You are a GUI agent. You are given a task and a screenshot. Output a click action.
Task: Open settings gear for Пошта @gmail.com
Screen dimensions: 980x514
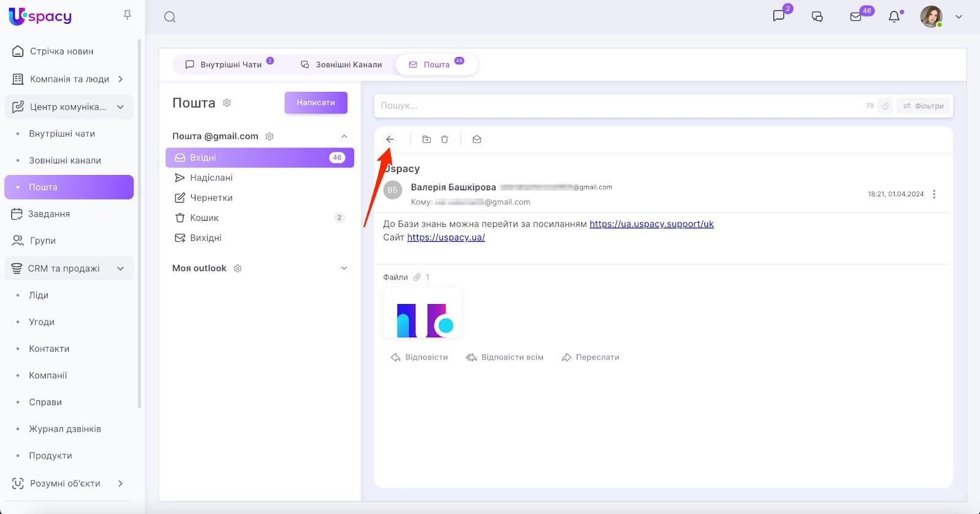point(269,136)
